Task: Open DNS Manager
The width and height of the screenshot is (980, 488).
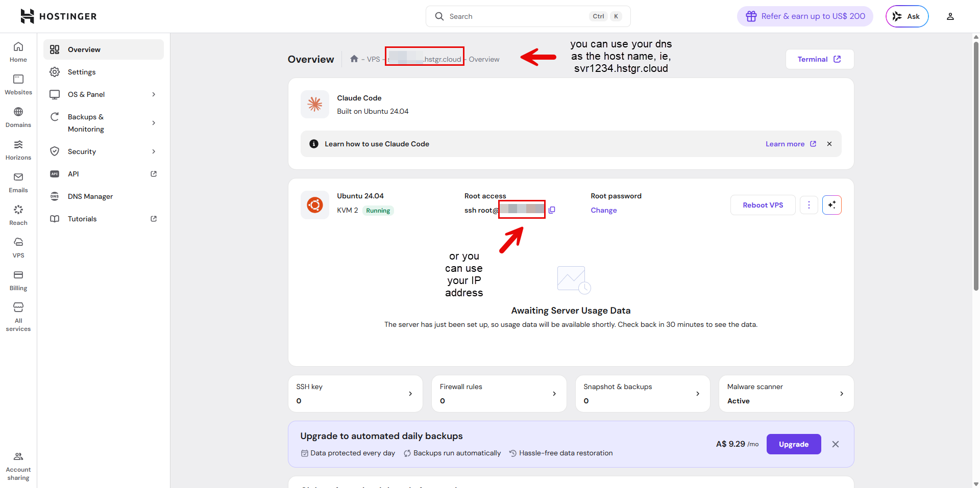Action: click(x=104, y=196)
